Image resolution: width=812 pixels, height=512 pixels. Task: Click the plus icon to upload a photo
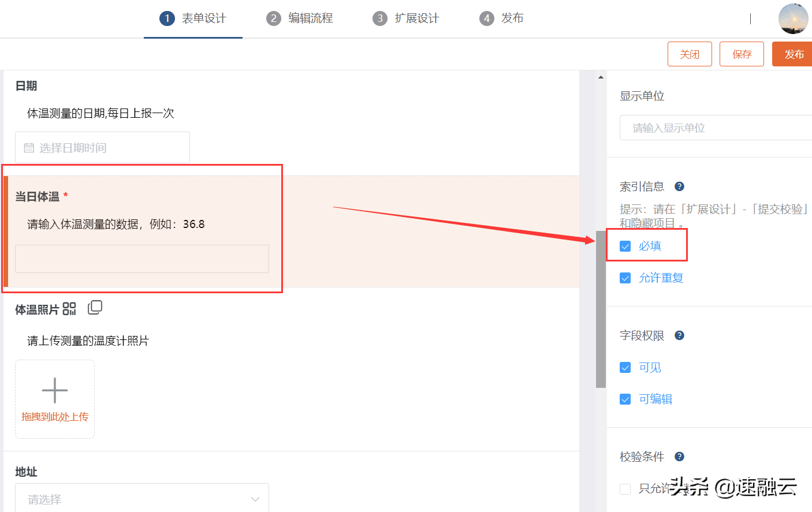55,390
